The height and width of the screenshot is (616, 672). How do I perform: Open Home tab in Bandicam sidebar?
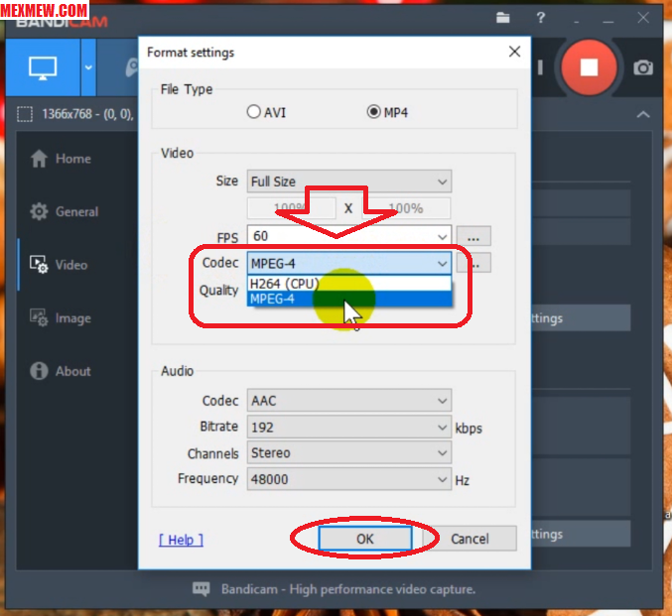[x=61, y=159]
